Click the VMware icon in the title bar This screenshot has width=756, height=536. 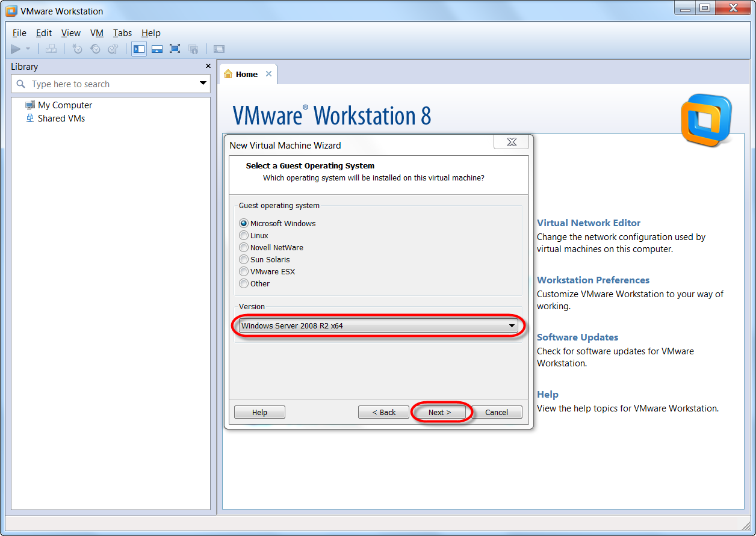[11, 11]
